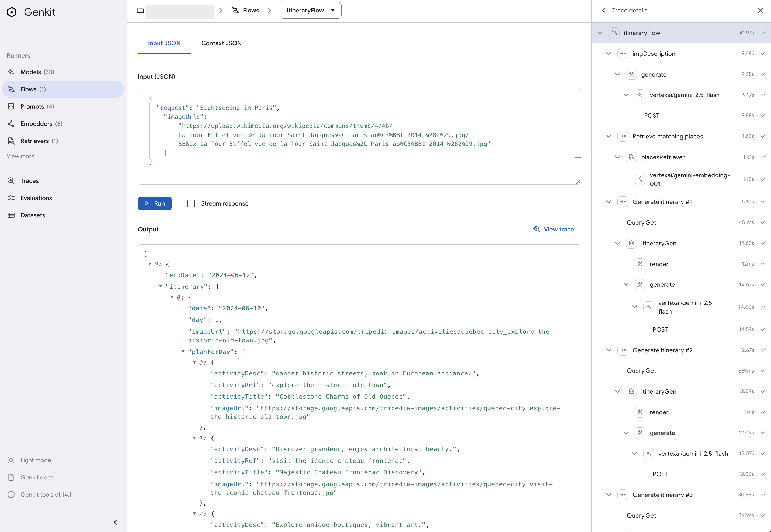Open Embedders via its sidebar icon
Viewport: 771px width, 532px height.
[11, 124]
